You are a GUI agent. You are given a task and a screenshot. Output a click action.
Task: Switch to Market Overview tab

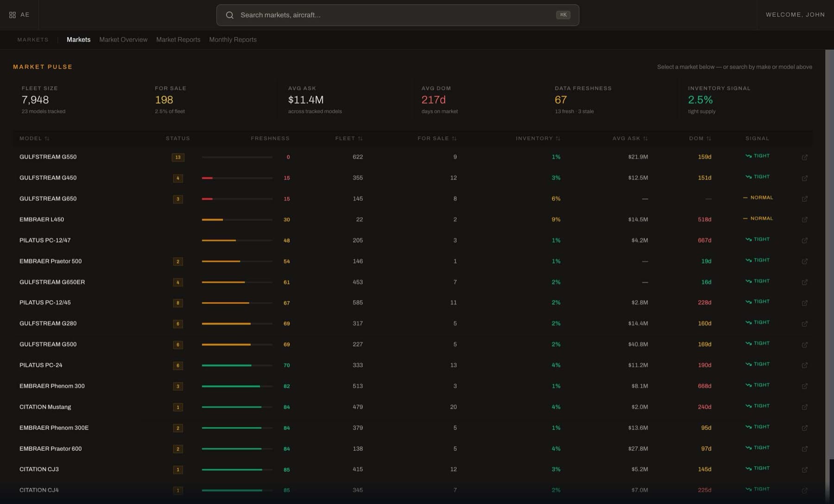click(123, 40)
